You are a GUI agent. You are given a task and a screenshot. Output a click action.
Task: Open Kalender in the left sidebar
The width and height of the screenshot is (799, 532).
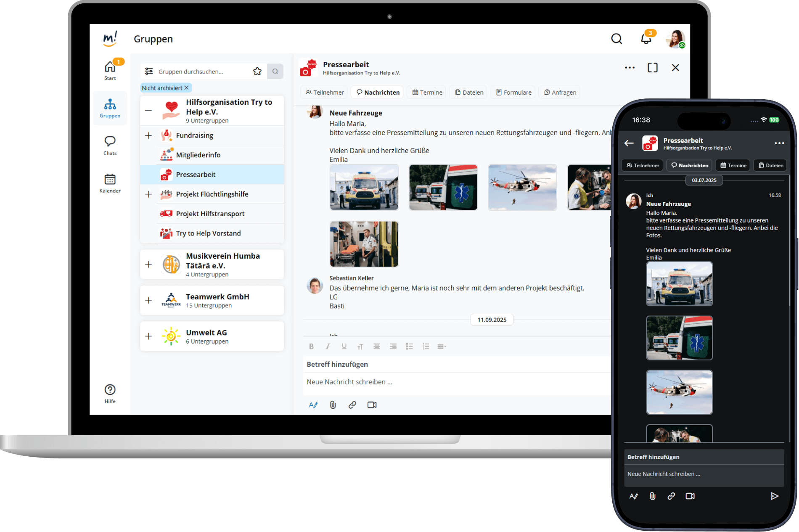110,183
